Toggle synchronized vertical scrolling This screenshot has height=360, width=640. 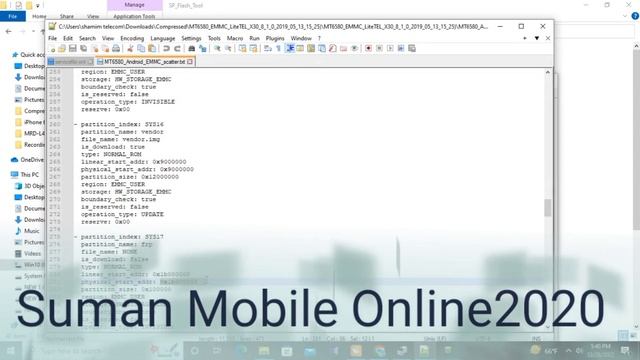click(x=242, y=49)
